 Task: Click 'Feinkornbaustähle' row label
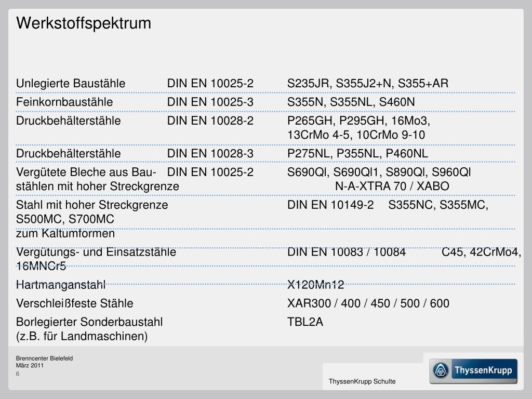pos(64,102)
